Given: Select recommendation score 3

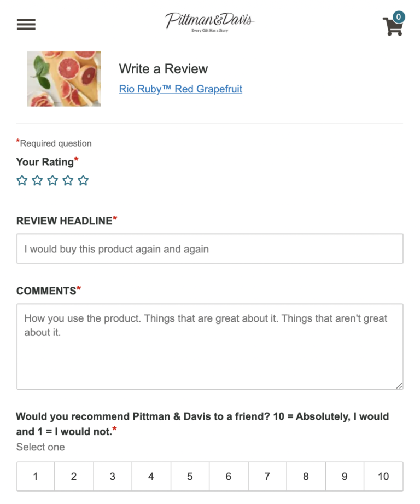Looking at the screenshot, I should pos(113,476).
